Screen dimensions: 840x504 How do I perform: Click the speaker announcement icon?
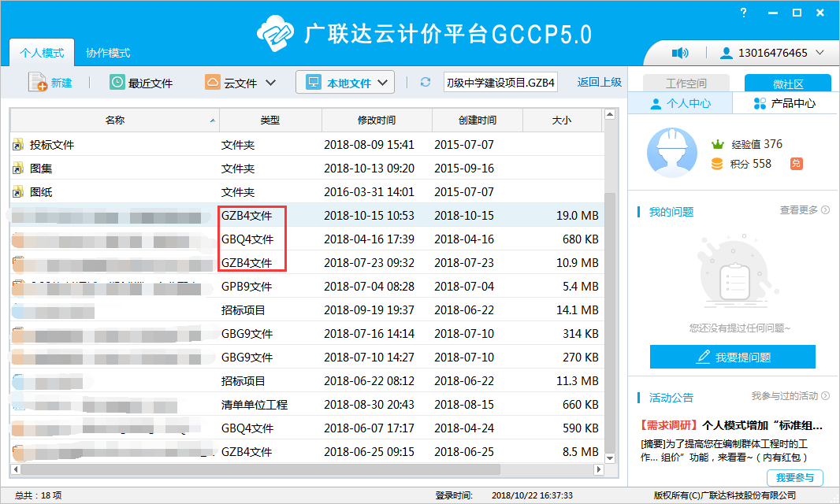pyautogui.click(x=680, y=53)
